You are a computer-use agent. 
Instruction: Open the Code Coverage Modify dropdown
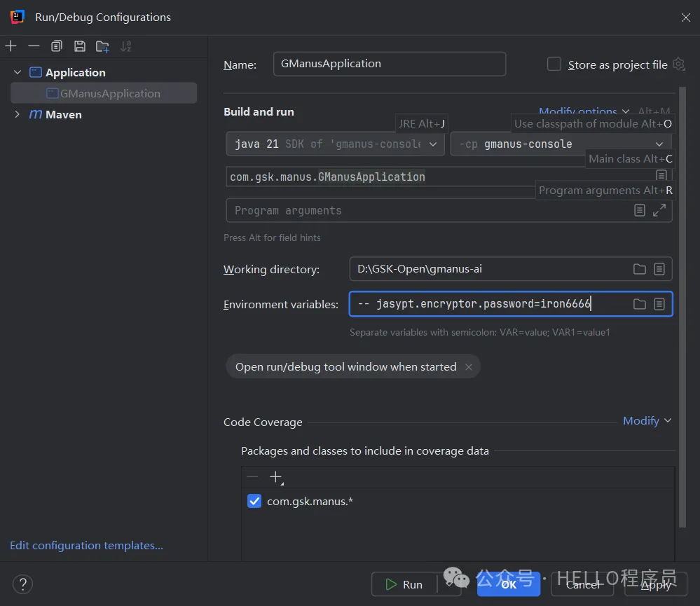tap(647, 421)
